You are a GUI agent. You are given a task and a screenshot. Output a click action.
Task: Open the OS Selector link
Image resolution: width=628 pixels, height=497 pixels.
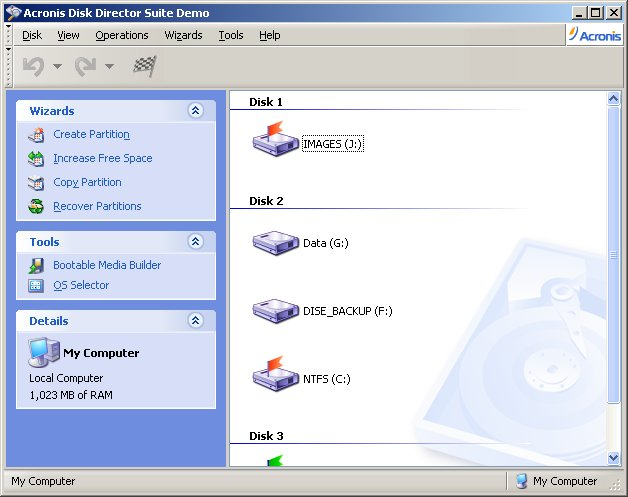(x=81, y=285)
